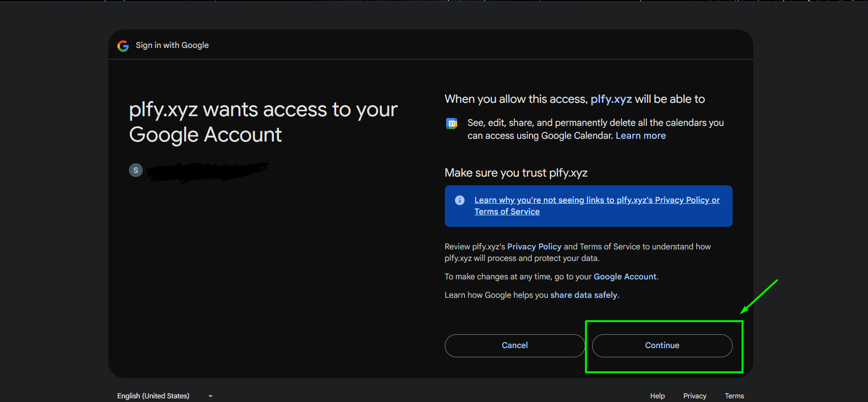Click the 'Sign in with Google' header text
This screenshot has height=402, width=868.
coord(172,45)
